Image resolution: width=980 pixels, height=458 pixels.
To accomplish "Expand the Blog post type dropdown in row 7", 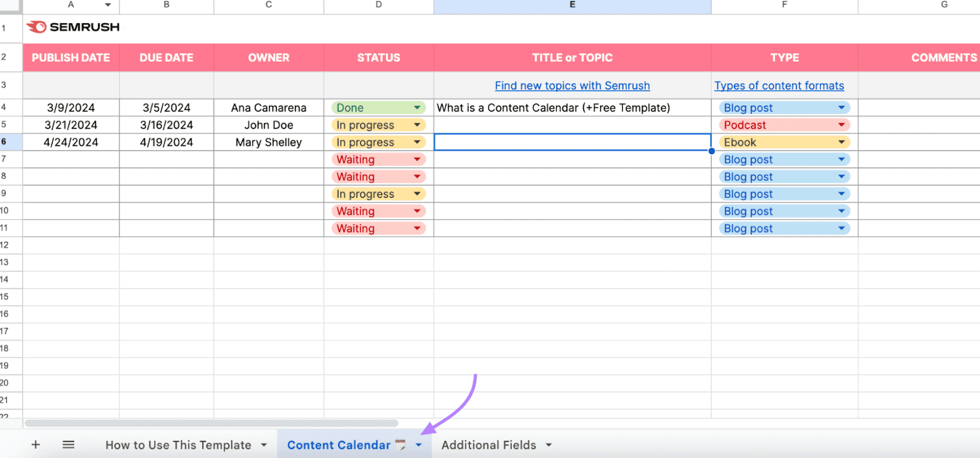I will (x=842, y=159).
